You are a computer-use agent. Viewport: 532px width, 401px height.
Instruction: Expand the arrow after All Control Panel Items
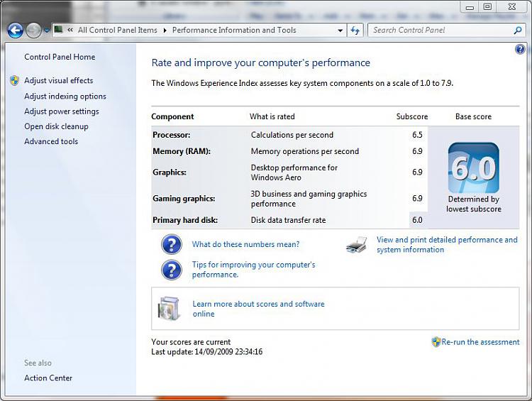click(165, 31)
